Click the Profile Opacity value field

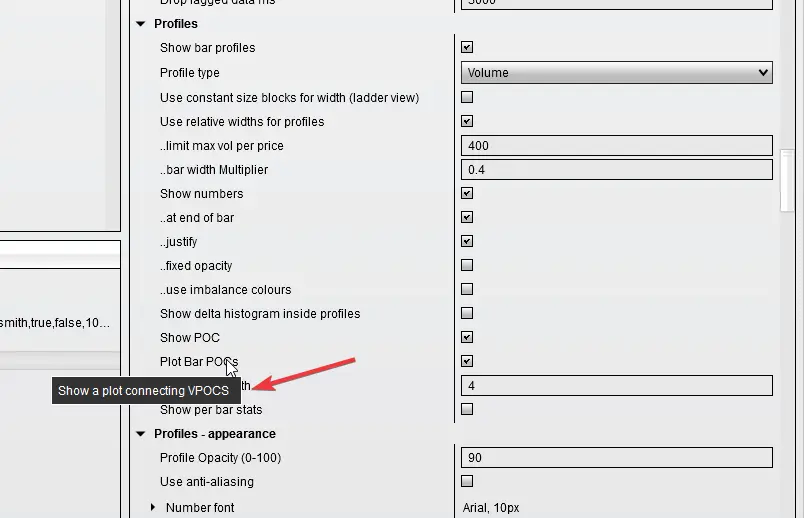tap(616, 458)
